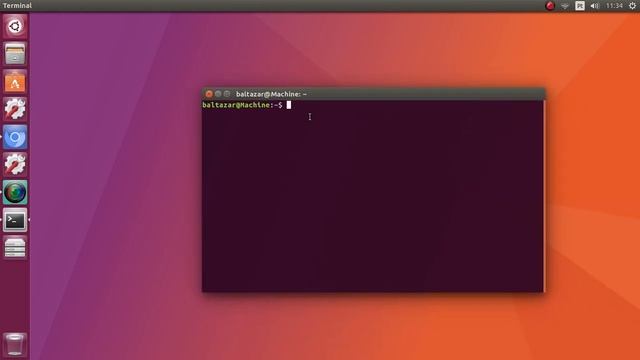Show the calendar from the 11:34 clock

[x=614, y=6]
